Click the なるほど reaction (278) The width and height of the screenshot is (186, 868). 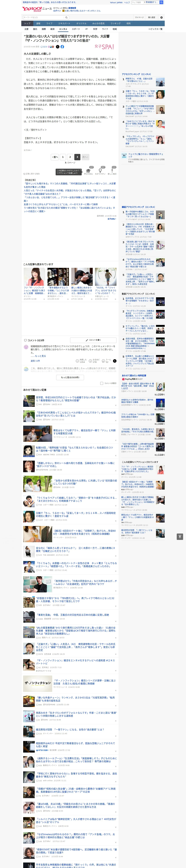94,361
